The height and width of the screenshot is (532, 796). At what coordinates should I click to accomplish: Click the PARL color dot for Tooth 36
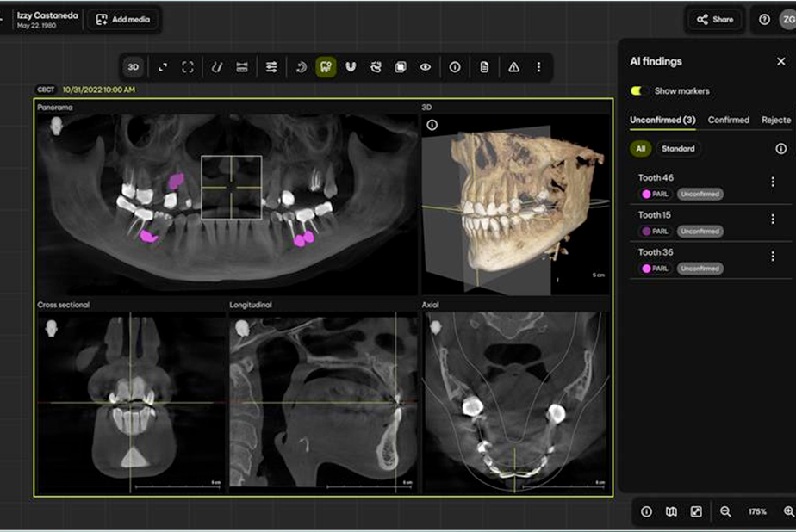pos(646,269)
